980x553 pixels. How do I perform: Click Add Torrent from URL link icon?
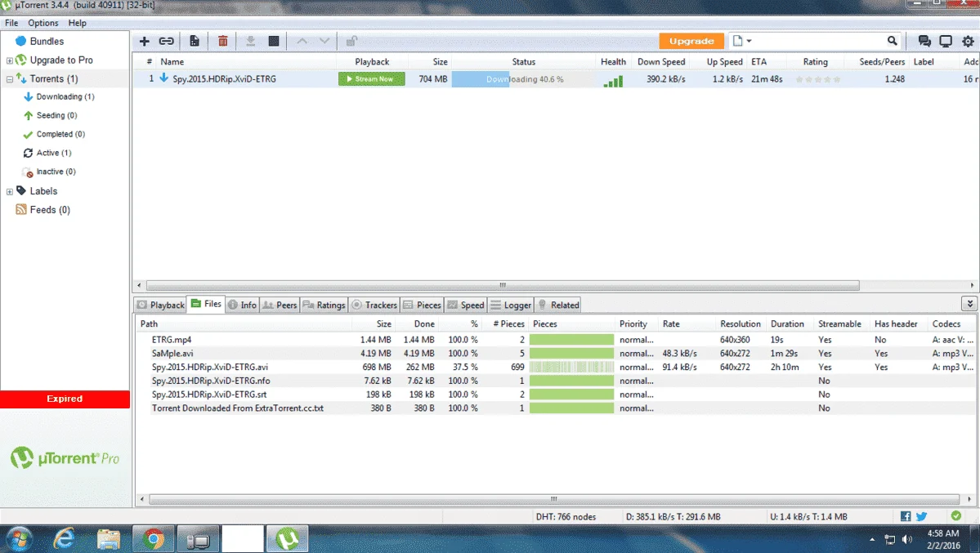[166, 41]
